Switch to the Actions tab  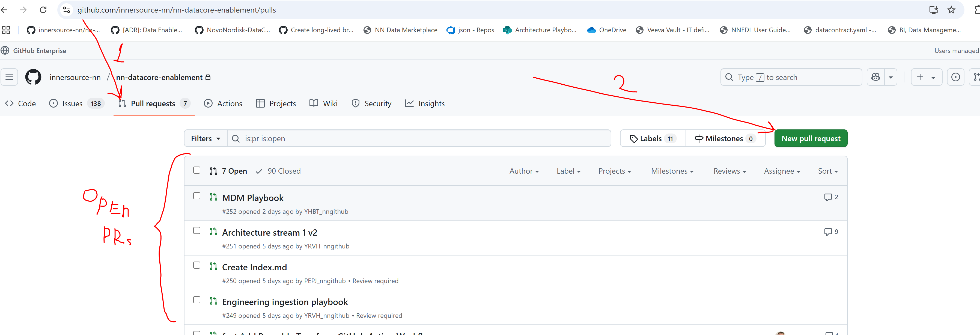tap(223, 103)
